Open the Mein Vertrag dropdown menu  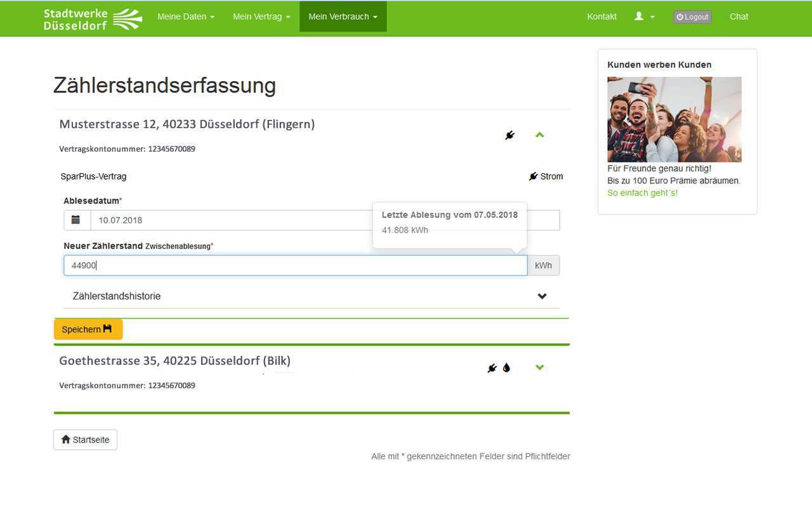pos(261,17)
